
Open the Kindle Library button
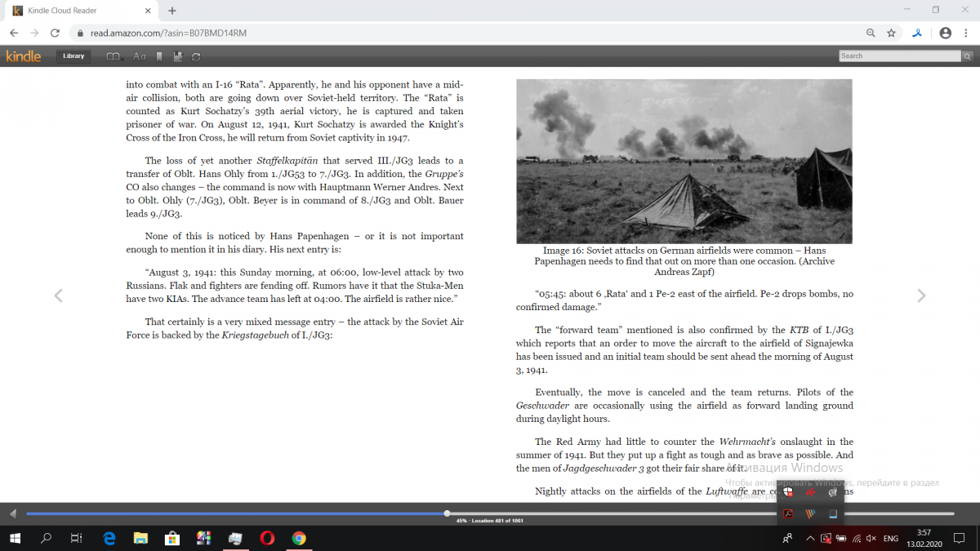tap(73, 56)
